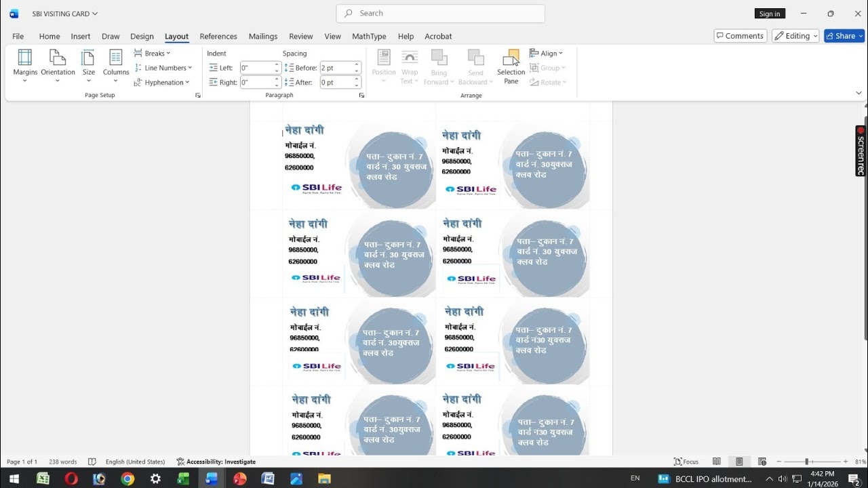The height and width of the screenshot is (488, 868).
Task: Click the zoom in plus button
Action: (846, 462)
